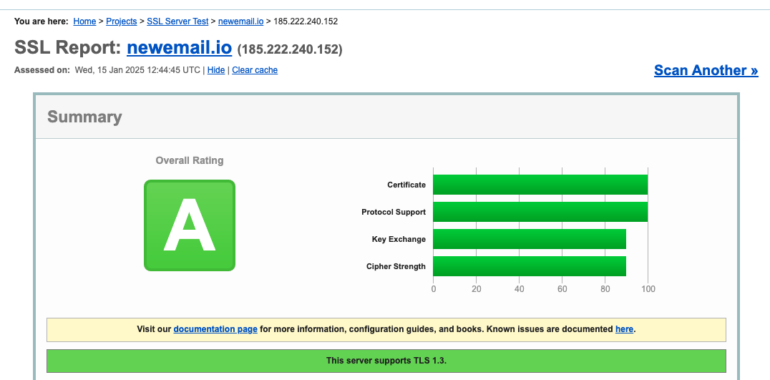Viewport: 770px width, 380px height.
Task: Open the SSL Server Test breadcrumb
Action: point(177,22)
